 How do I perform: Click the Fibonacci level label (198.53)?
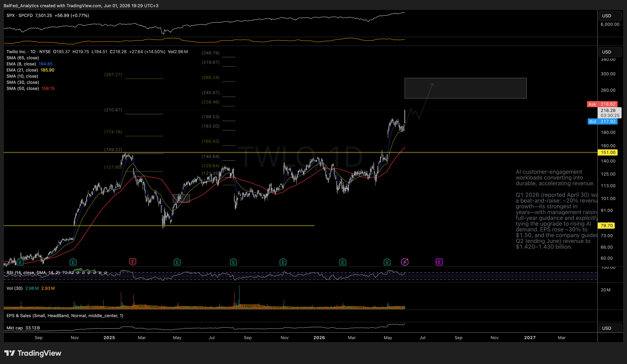pyautogui.click(x=211, y=117)
